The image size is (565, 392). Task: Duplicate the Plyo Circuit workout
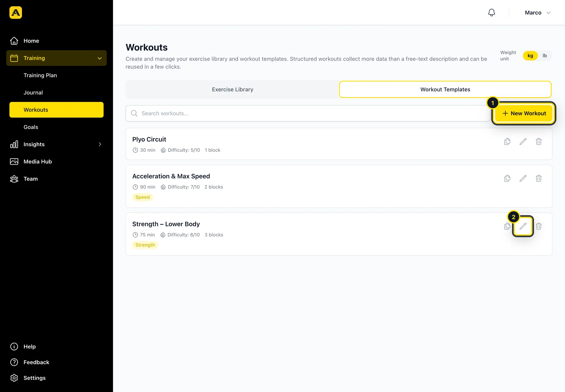(507, 142)
